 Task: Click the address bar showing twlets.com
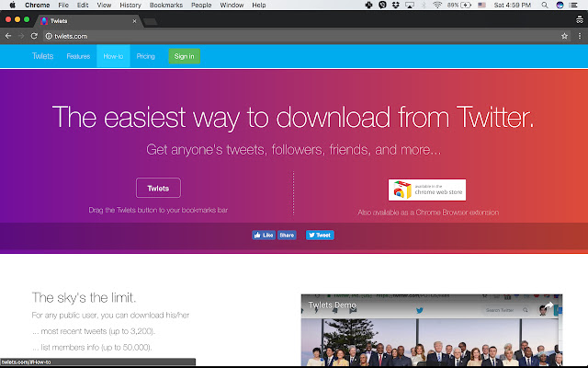point(300,36)
